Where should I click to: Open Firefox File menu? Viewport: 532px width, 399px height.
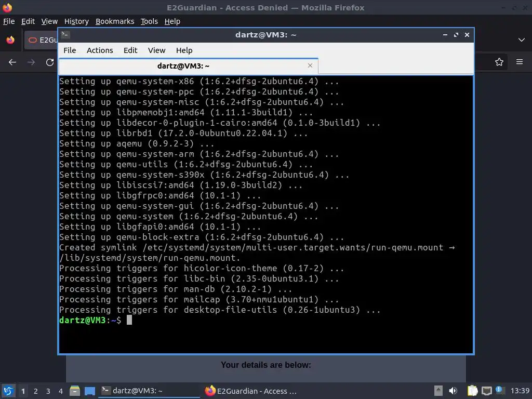pyautogui.click(x=9, y=21)
